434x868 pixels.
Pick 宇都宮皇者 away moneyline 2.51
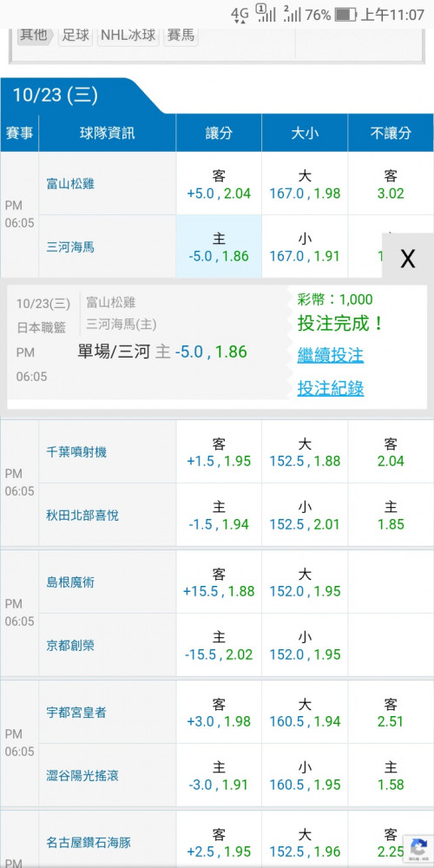click(391, 712)
